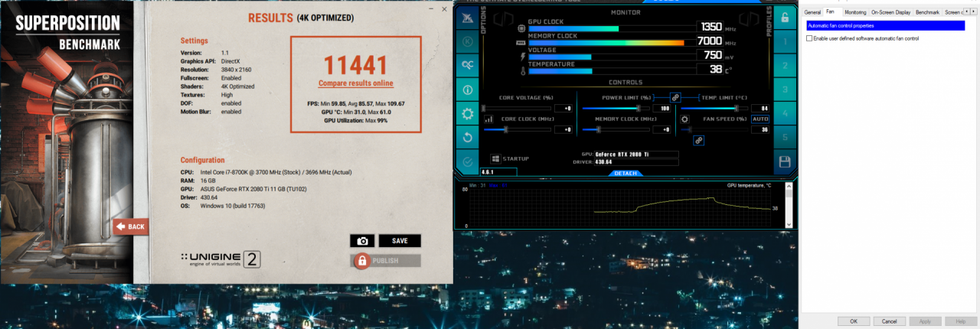Viewport: 980px width, 329px height.
Task: Take a screenshot with Superposition camera button
Action: coord(362,240)
